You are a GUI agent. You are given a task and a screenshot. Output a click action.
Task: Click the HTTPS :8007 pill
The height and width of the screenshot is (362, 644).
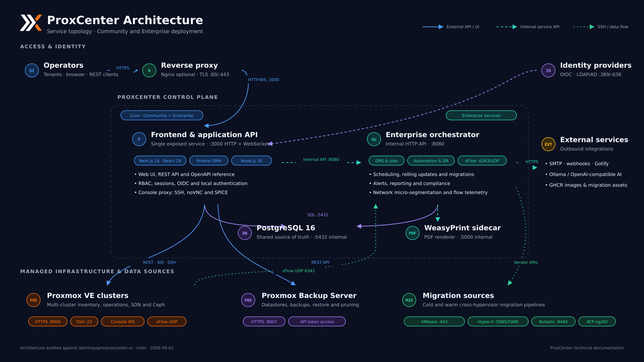coord(264,321)
